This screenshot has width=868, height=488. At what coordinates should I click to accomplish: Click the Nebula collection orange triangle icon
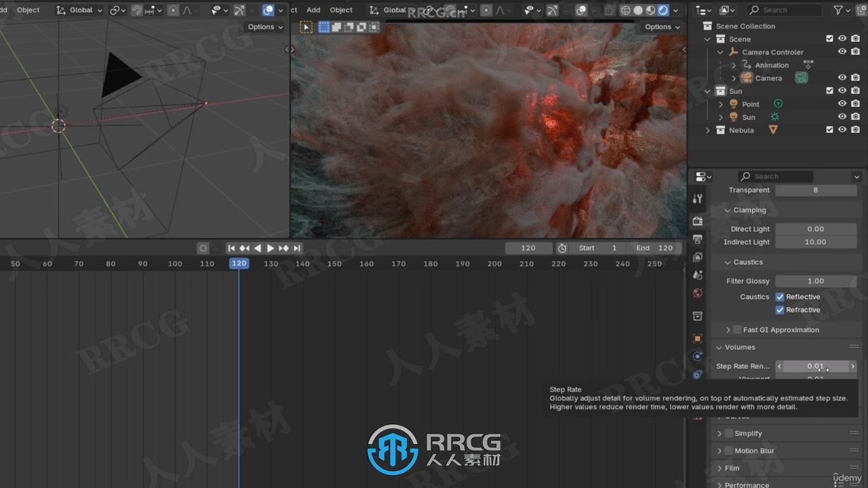click(772, 129)
